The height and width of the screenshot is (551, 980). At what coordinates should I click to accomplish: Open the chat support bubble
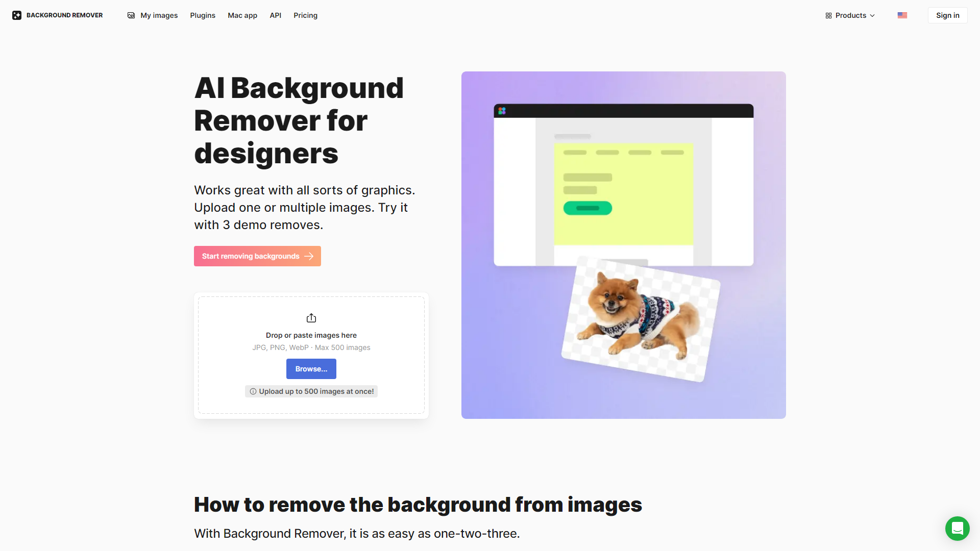point(957,529)
